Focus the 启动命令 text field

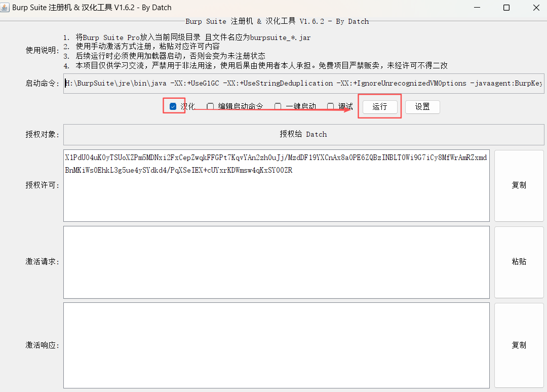303,84
